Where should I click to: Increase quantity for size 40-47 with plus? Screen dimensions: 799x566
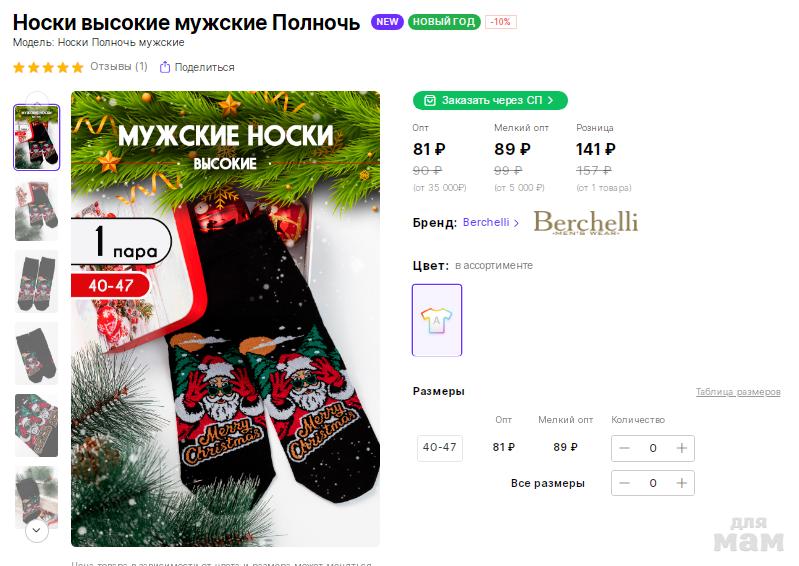pos(682,448)
